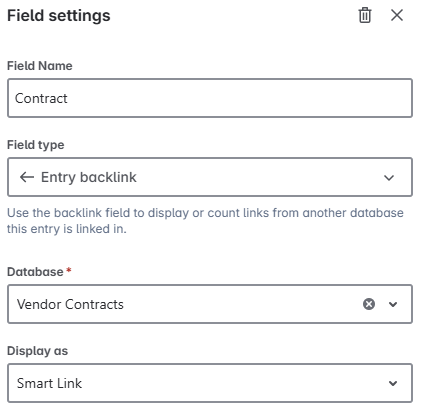Open the Database dropdown arrow
This screenshot has height=418, width=430.
tap(393, 304)
